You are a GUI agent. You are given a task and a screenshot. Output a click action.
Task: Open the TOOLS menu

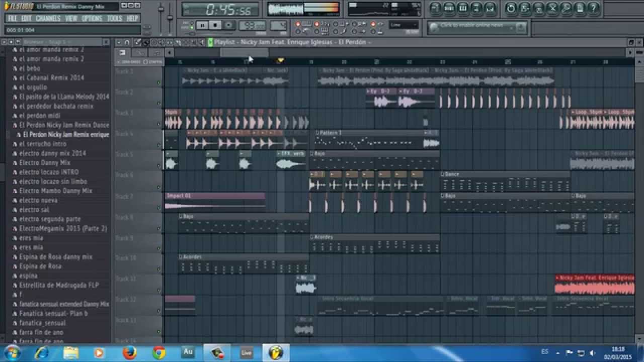(x=114, y=19)
